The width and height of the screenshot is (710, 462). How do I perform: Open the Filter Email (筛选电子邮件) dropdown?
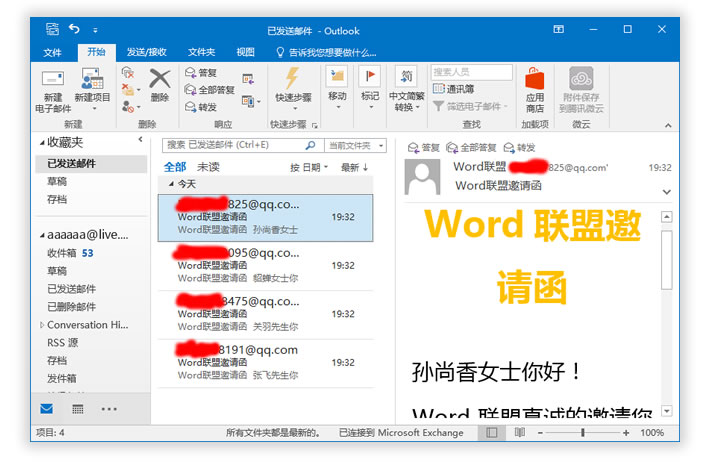tap(470, 106)
